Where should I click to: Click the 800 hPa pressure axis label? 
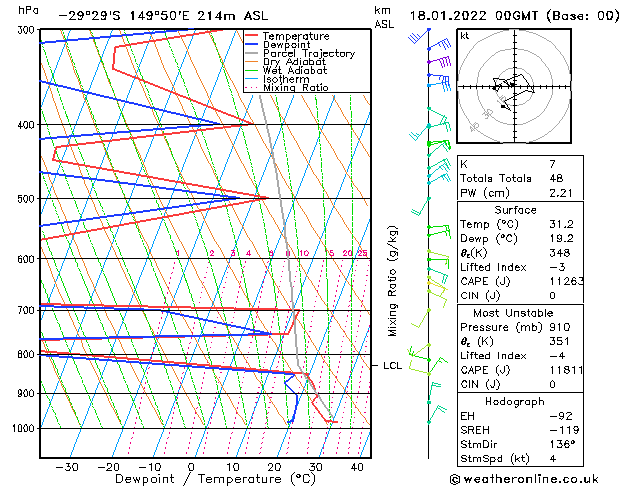click(28, 354)
